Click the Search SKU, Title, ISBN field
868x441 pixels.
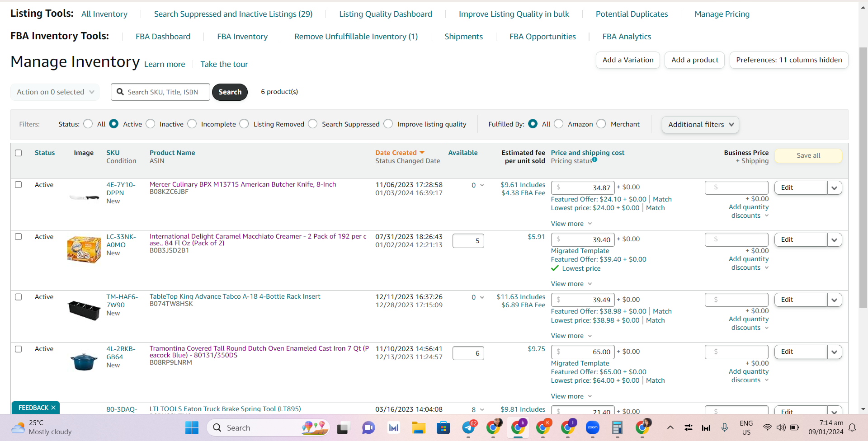coord(160,92)
